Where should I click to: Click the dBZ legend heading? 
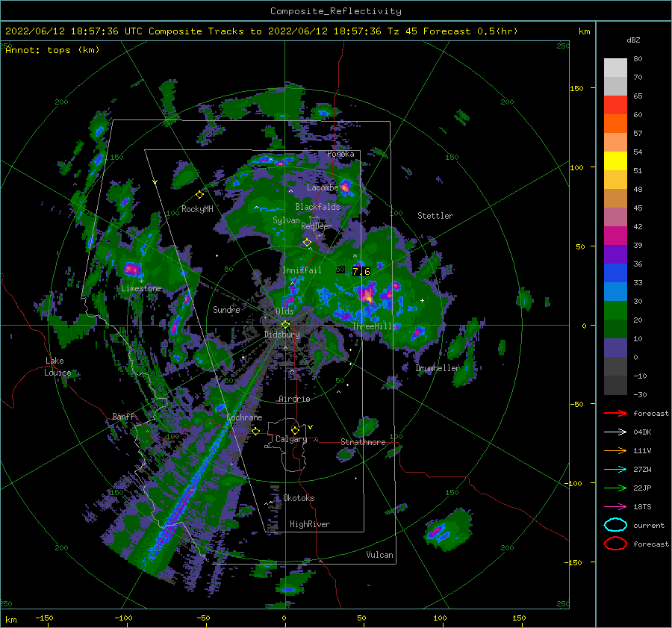[633, 40]
